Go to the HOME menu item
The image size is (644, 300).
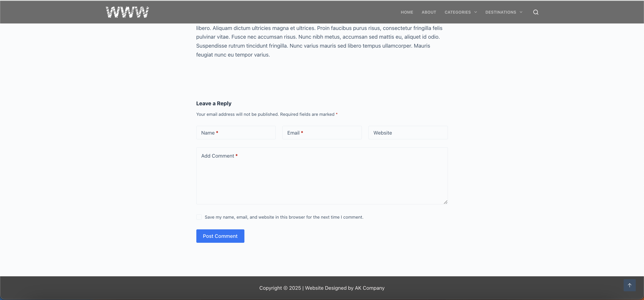point(407,12)
